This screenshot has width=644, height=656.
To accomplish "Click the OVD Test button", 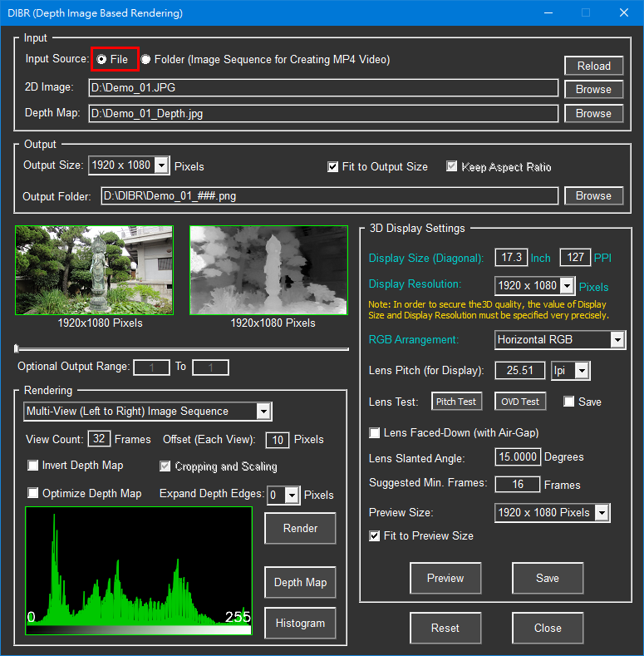I will coord(520,402).
